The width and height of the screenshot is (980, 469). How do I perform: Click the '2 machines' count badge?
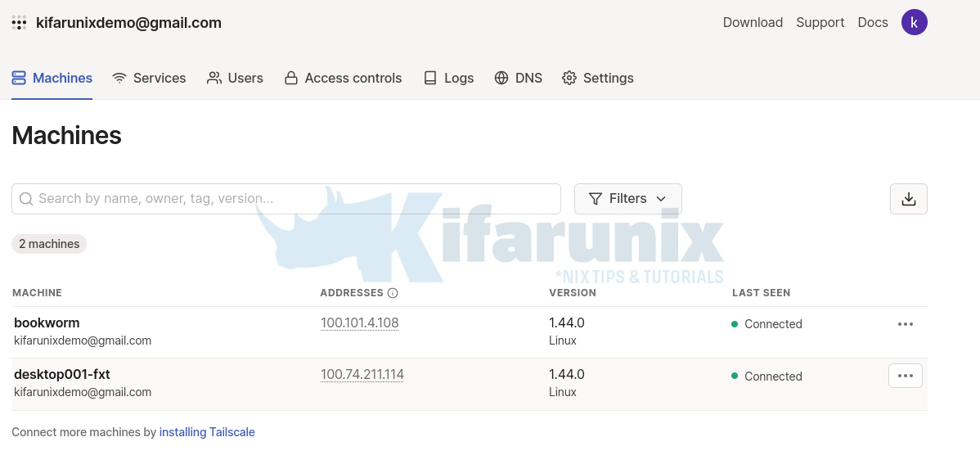pos(49,244)
